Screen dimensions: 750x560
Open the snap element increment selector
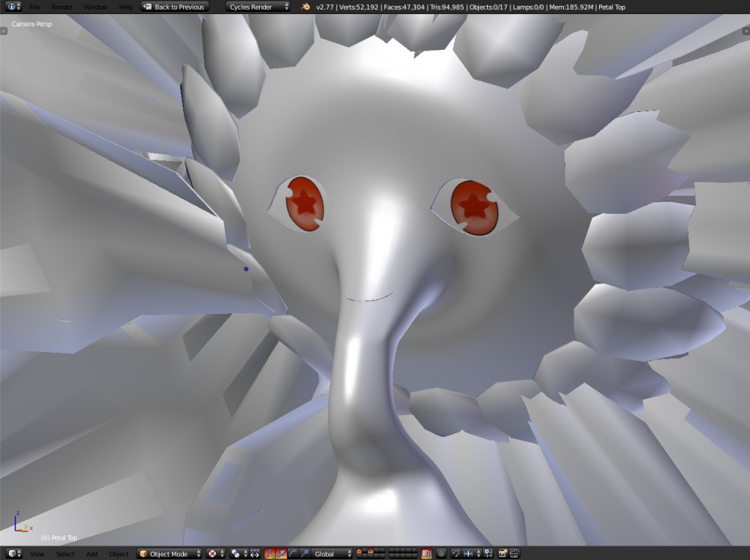click(x=471, y=554)
